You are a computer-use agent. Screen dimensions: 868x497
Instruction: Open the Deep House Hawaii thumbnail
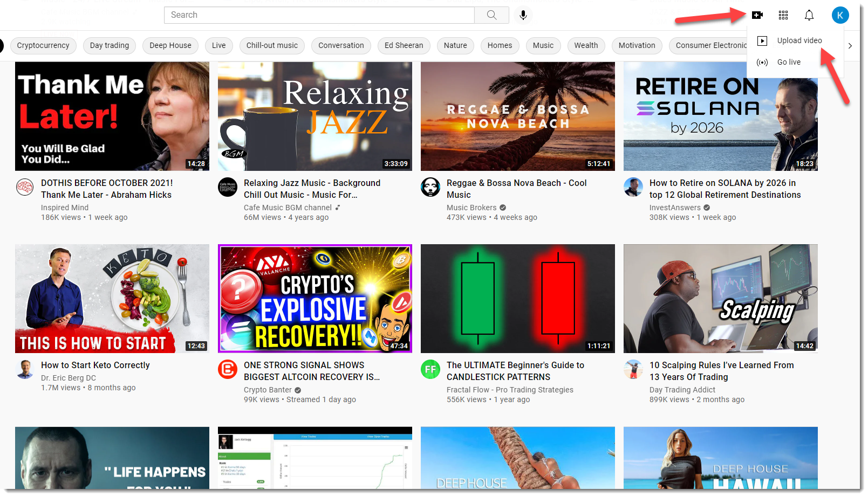[721, 458]
